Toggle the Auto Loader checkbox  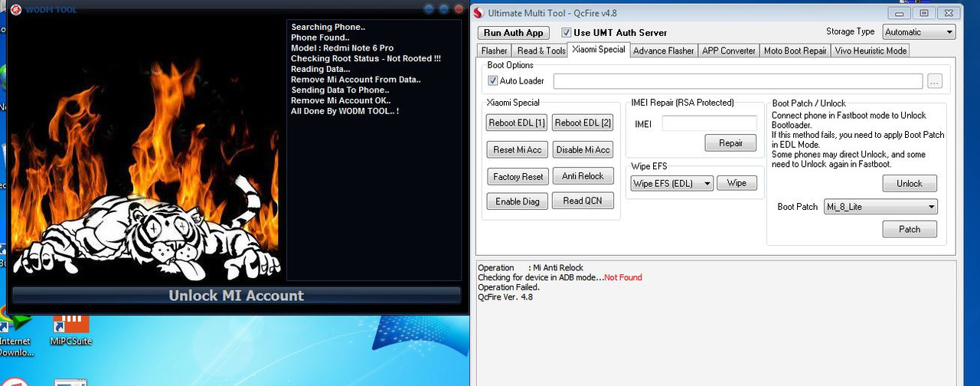point(493,80)
